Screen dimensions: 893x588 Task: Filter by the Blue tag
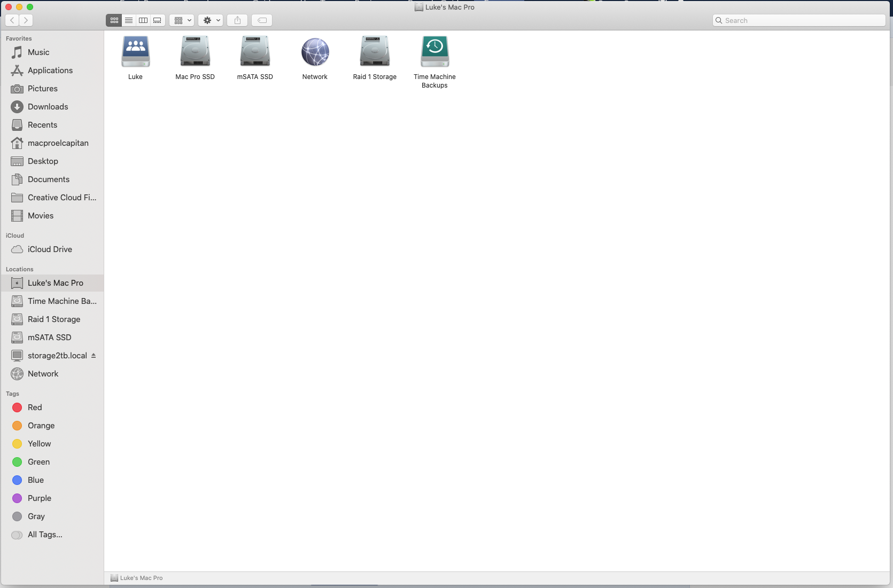[x=52, y=480]
